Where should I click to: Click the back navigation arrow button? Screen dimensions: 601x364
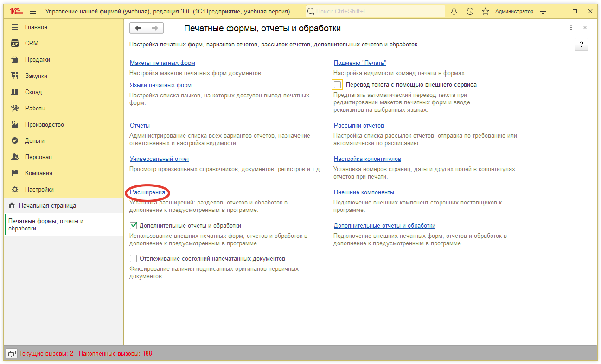point(138,28)
